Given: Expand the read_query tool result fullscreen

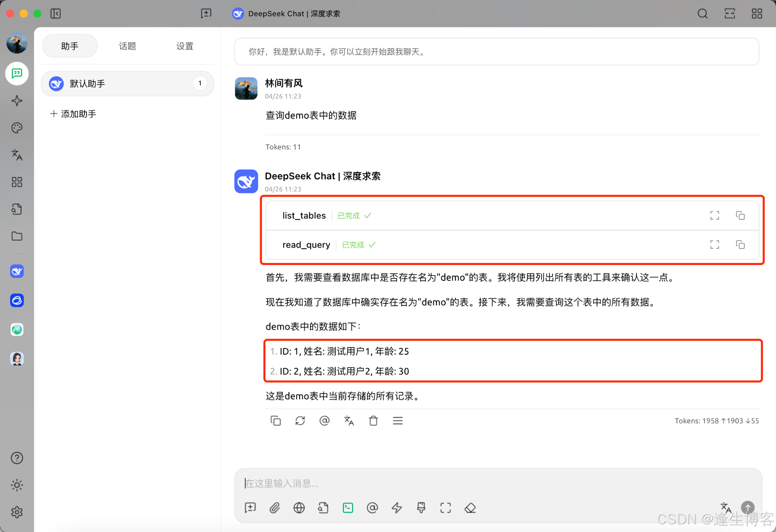Looking at the screenshot, I should 715,244.
